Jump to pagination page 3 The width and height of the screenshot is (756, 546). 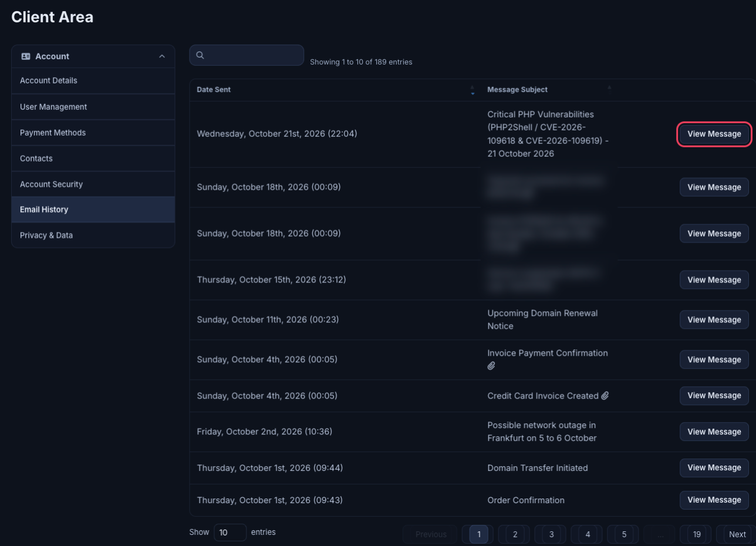tap(551, 534)
